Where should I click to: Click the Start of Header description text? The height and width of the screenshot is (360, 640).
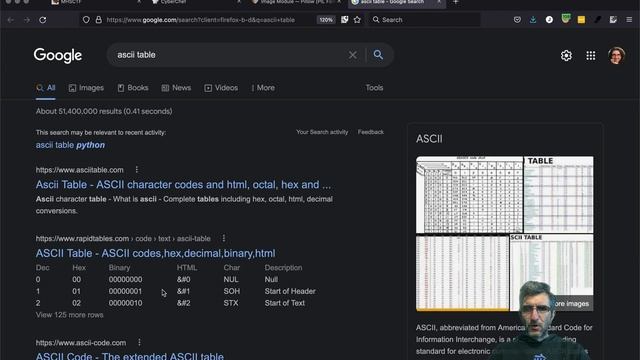(290, 291)
